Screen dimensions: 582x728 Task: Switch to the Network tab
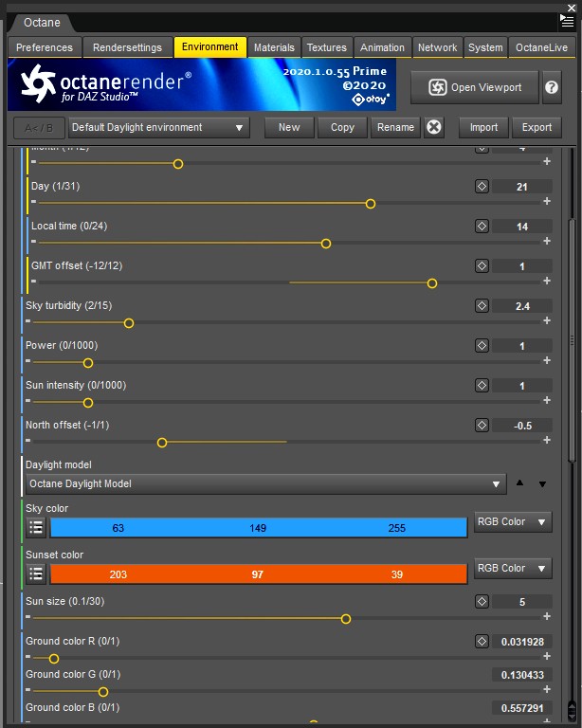click(x=437, y=47)
